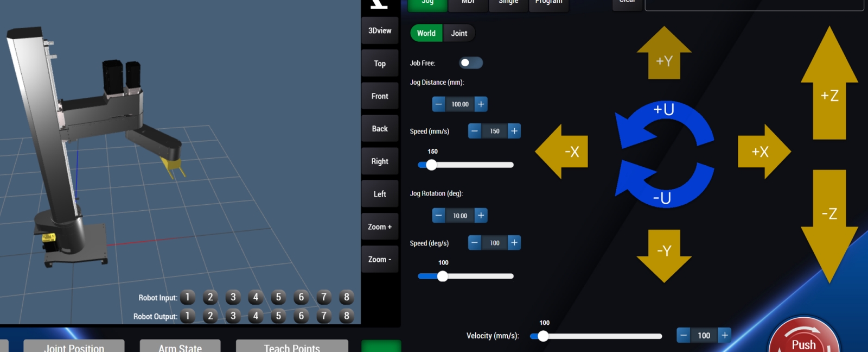Decrease Jog Distance with minus button
The height and width of the screenshot is (352, 868).
coord(438,104)
